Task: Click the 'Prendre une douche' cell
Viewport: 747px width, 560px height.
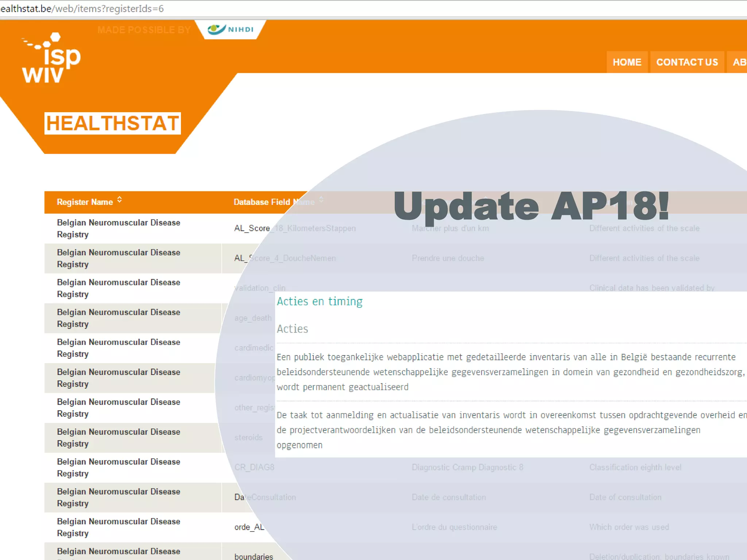Action: [448, 258]
